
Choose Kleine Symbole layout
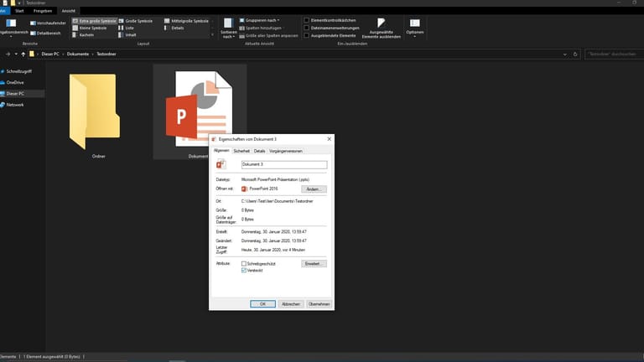coord(90,28)
